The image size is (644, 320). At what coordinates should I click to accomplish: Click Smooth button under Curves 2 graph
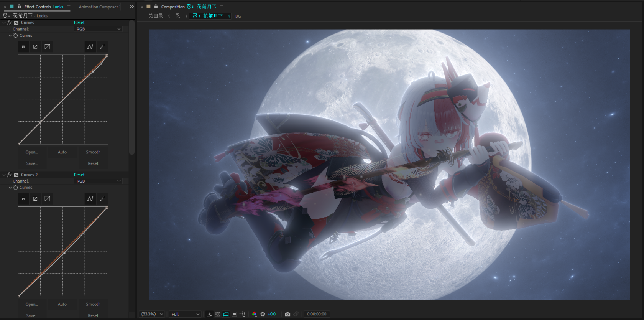point(93,304)
